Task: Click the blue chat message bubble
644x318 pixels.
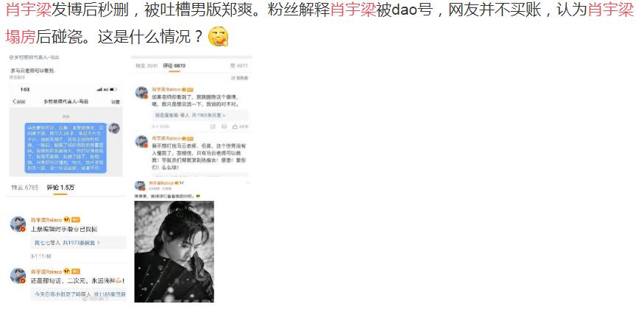Action: click(x=66, y=148)
